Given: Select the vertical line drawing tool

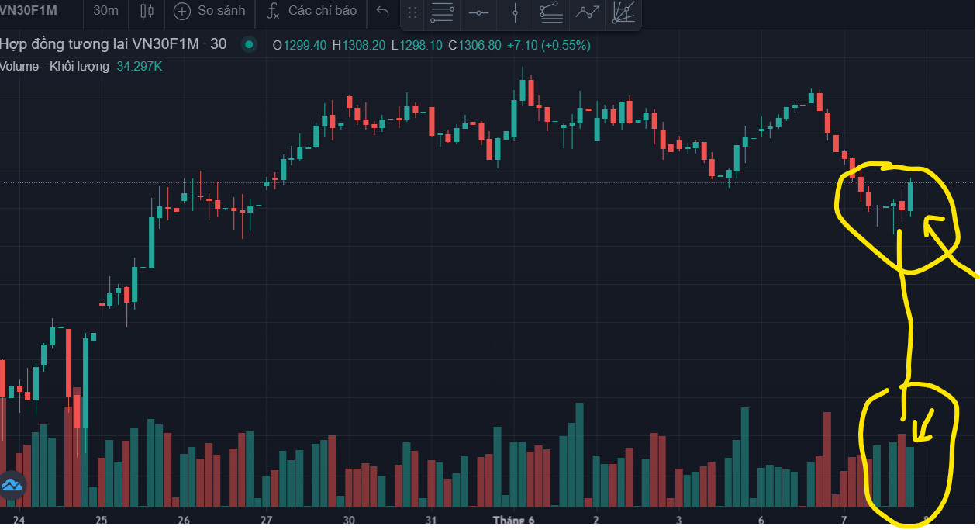Looking at the screenshot, I should point(516,12).
